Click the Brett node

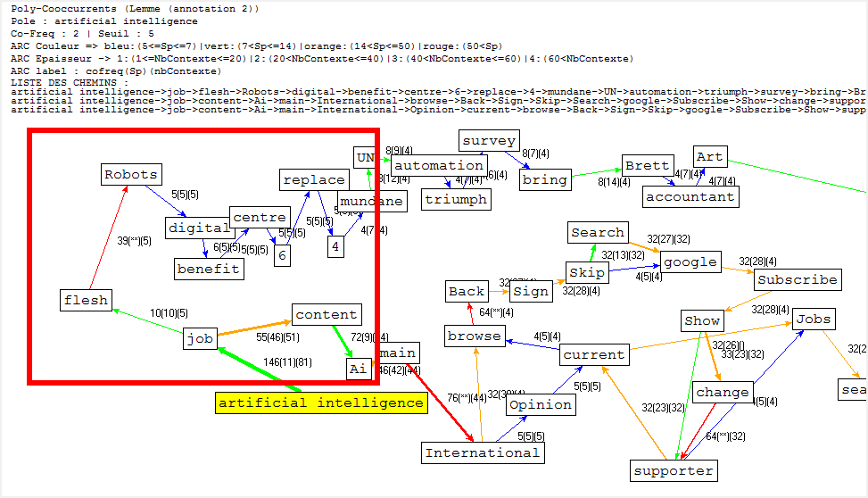[x=648, y=165]
